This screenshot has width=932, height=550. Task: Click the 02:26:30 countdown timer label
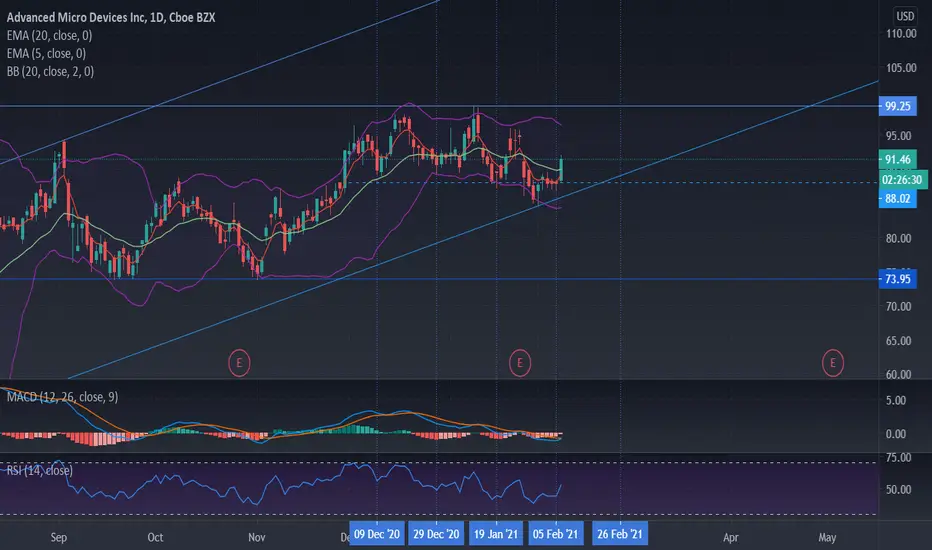pos(902,180)
